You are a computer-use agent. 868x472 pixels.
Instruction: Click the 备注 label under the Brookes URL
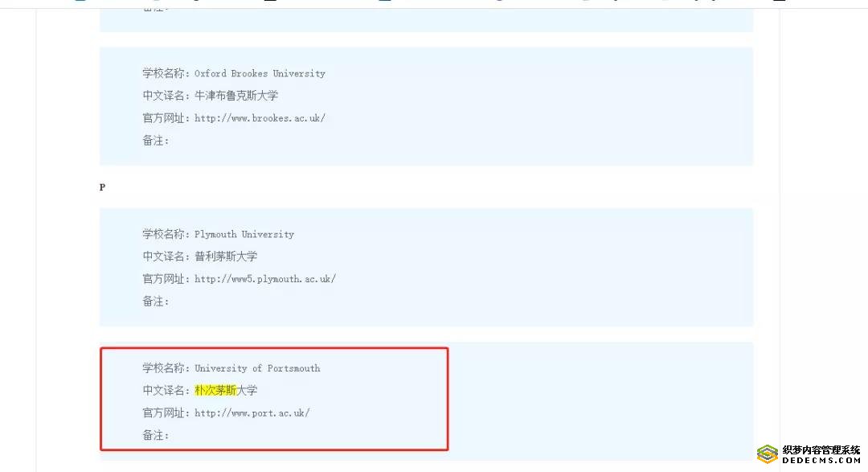pos(156,141)
